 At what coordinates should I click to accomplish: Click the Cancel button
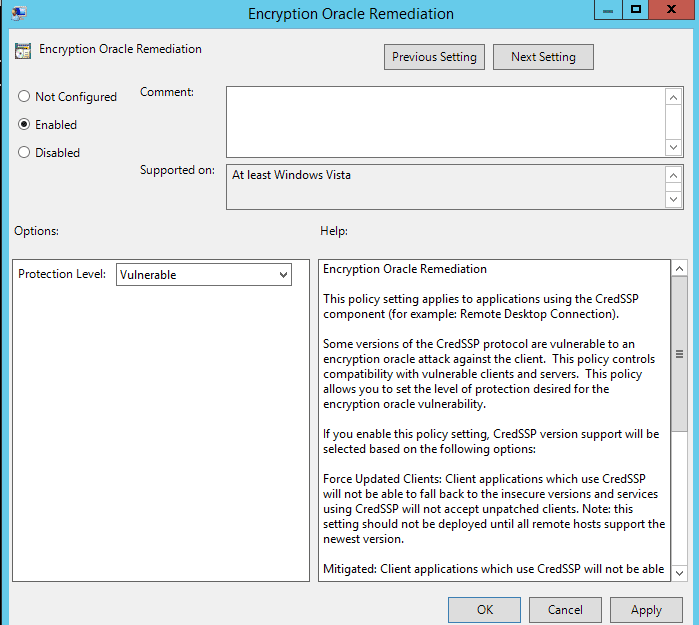(565, 609)
